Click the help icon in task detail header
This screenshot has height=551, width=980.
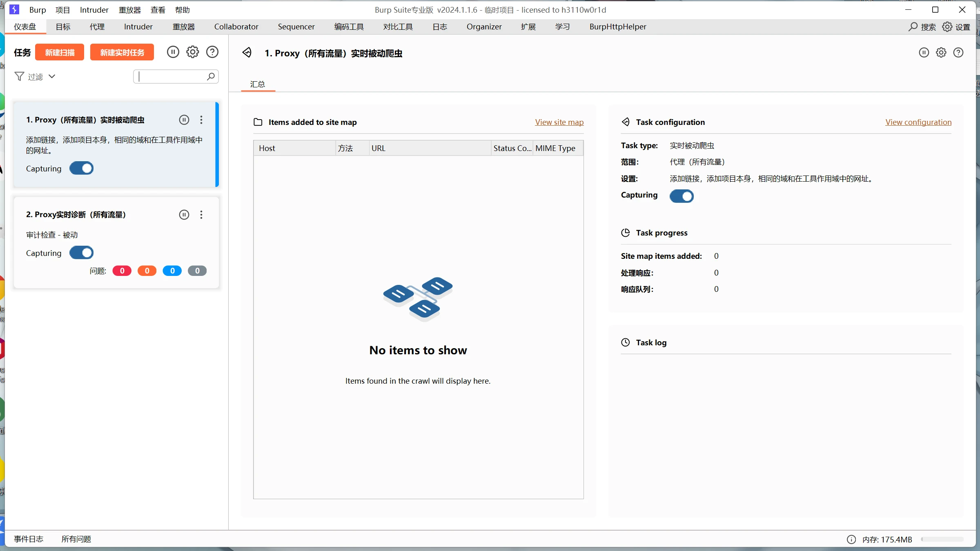[958, 53]
